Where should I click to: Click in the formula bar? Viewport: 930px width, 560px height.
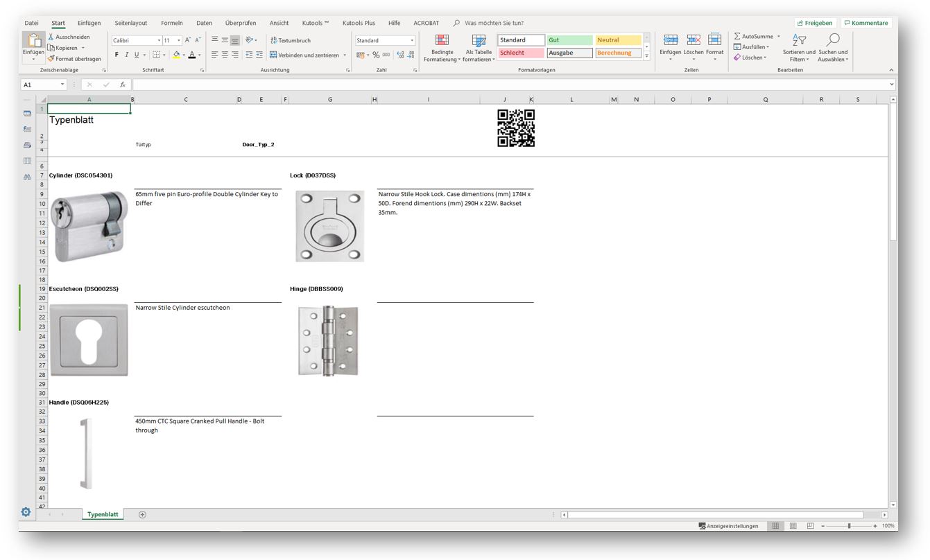(510, 85)
